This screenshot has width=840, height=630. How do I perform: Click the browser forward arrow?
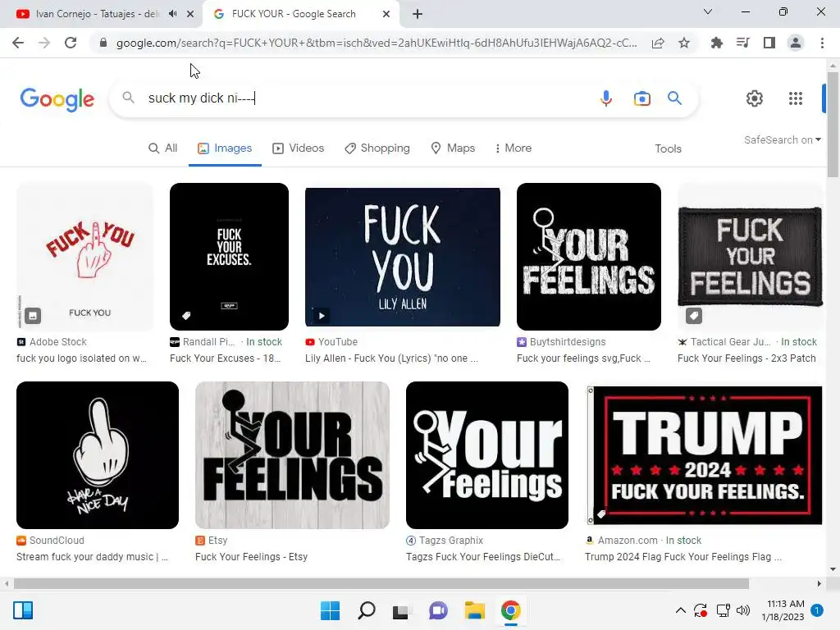click(x=44, y=43)
